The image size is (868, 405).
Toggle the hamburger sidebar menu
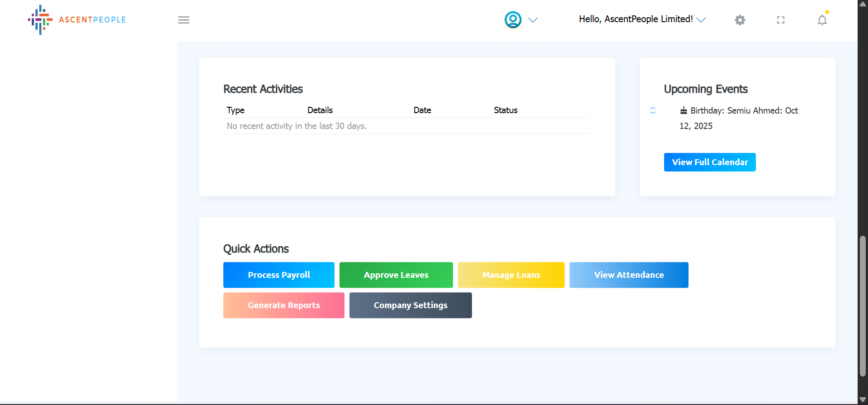click(x=184, y=20)
